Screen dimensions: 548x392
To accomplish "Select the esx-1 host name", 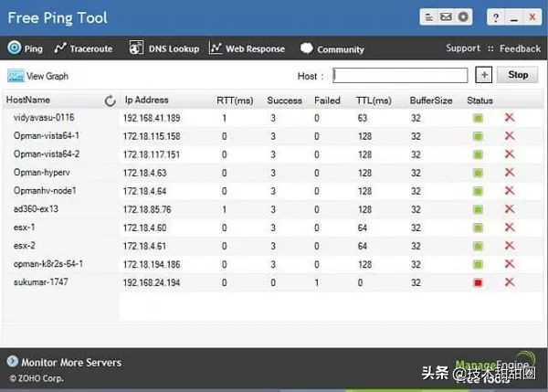I will coord(24,228).
